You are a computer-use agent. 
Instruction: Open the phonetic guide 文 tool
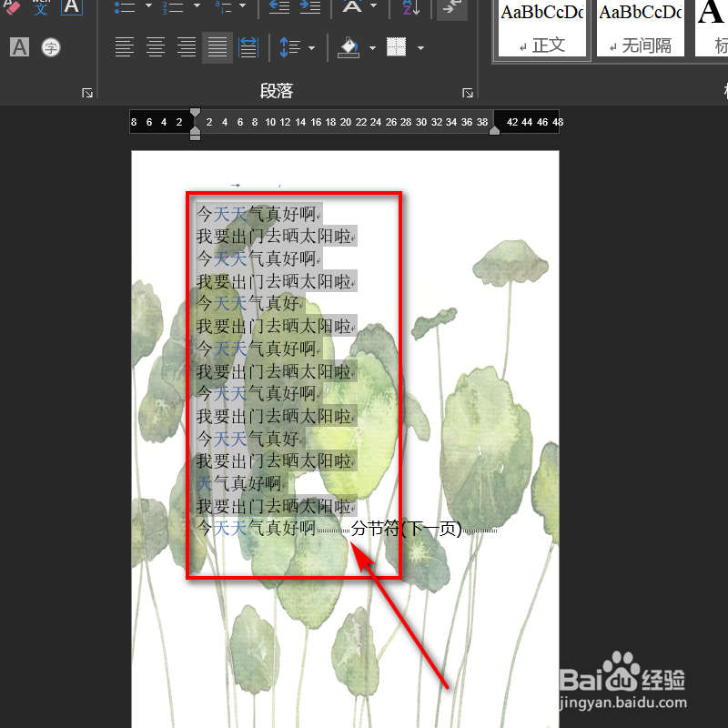[41, 7]
